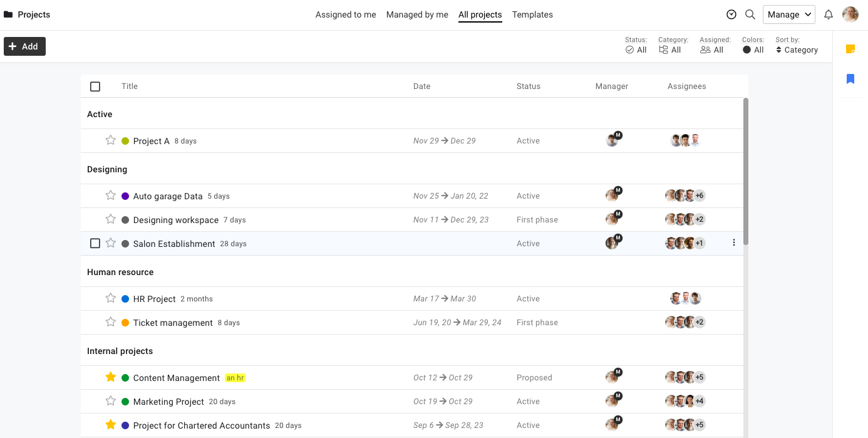Open the Templates tab
This screenshot has height=438, width=868.
point(532,14)
